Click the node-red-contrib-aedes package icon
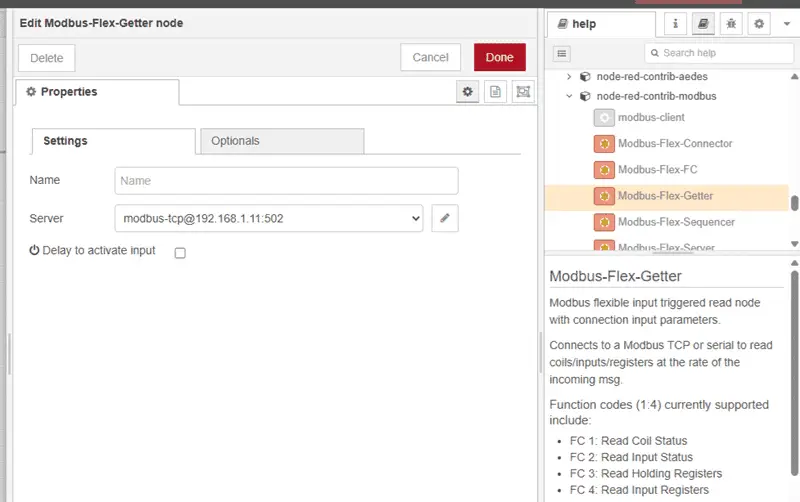 [585, 77]
